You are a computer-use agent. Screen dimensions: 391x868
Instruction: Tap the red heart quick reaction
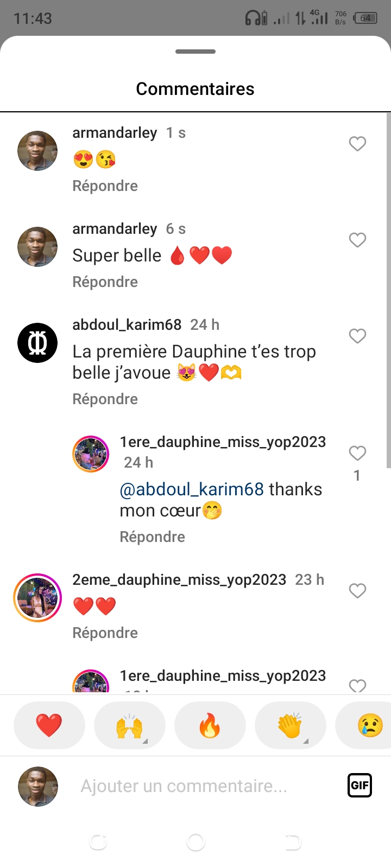pyautogui.click(x=49, y=725)
